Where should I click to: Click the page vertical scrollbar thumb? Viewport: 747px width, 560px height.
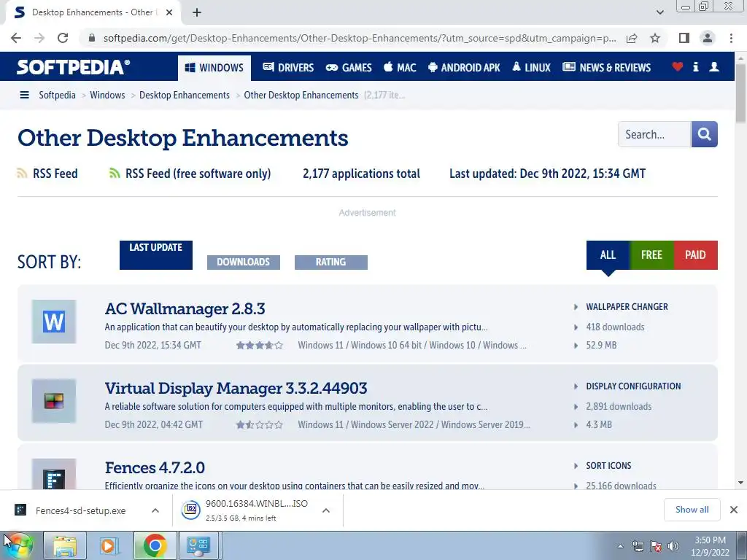click(x=740, y=93)
